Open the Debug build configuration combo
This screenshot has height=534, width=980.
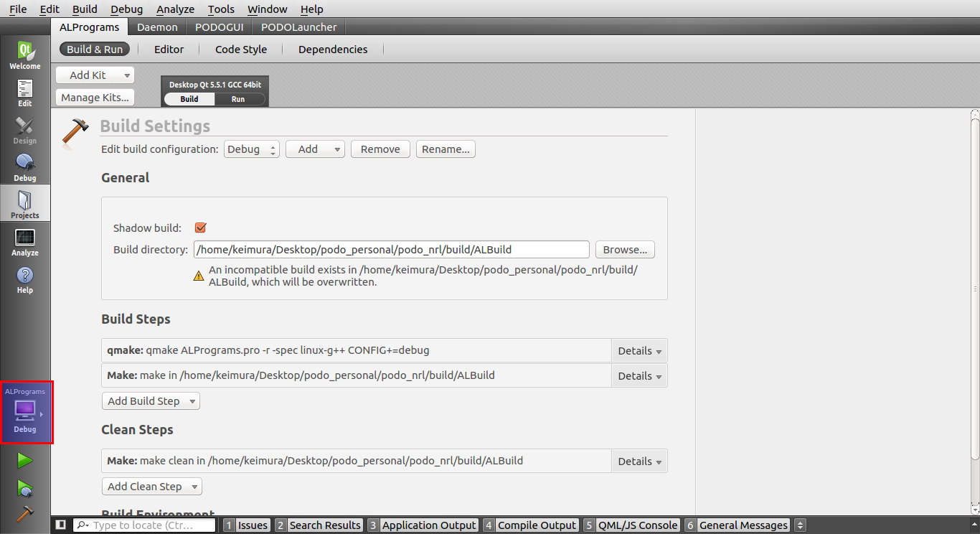pyautogui.click(x=251, y=149)
